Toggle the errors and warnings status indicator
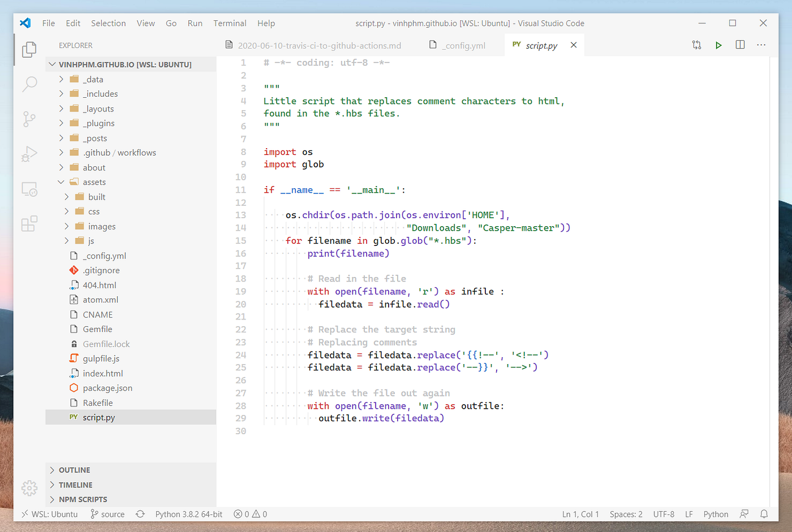Screen dimensions: 792x532 click(249, 514)
